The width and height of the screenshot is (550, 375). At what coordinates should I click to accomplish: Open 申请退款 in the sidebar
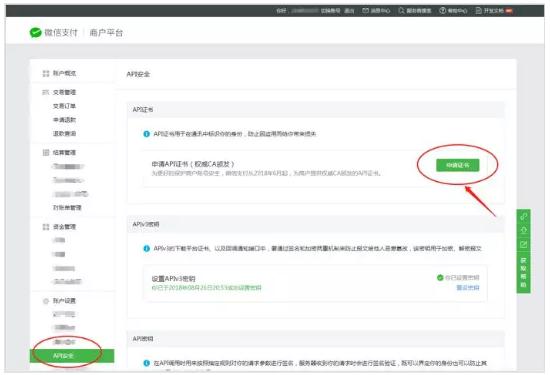(64, 120)
